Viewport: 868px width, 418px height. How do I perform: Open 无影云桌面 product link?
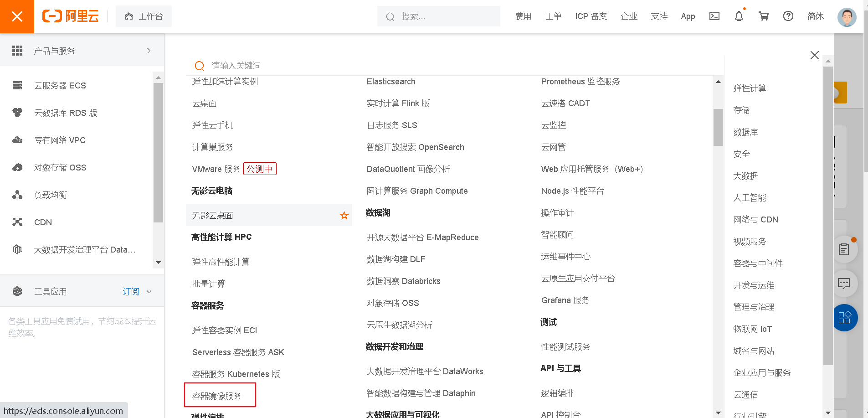coord(213,215)
